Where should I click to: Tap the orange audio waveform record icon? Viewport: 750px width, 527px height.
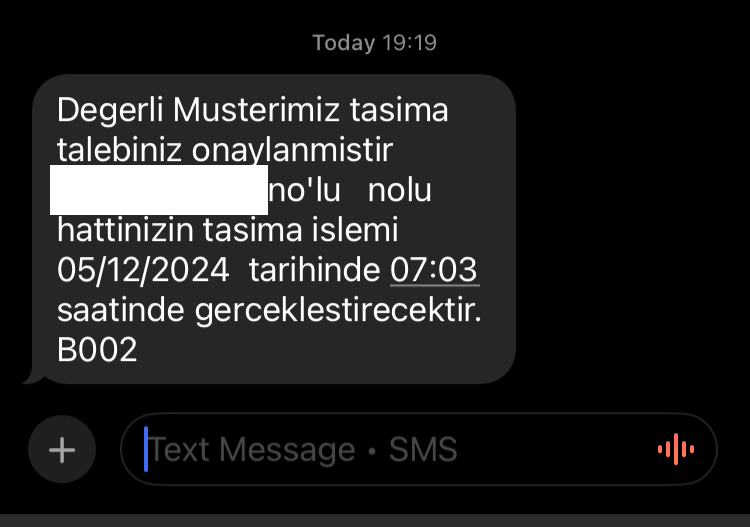(x=676, y=449)
